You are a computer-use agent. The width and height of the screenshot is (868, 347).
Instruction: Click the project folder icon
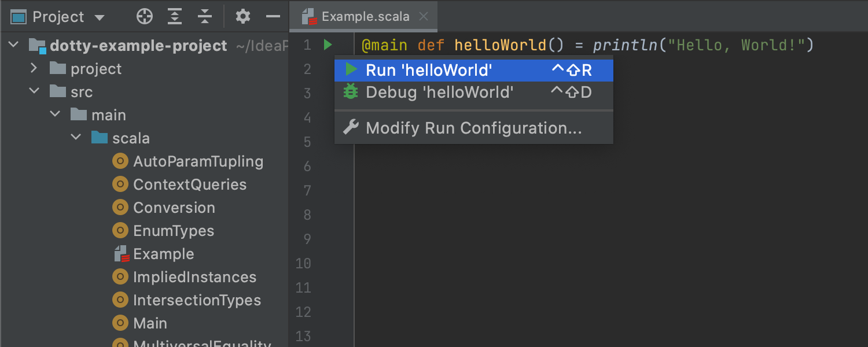[57, 68]
